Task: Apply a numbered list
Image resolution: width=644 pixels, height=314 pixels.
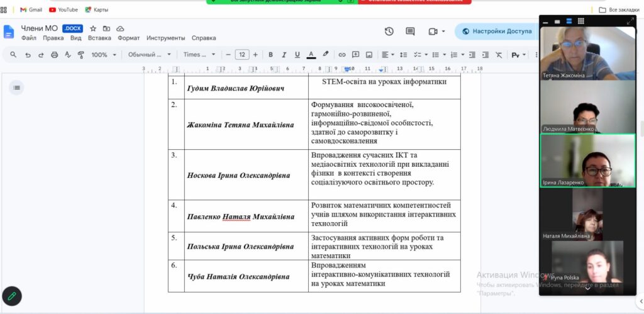Action: 454,54
